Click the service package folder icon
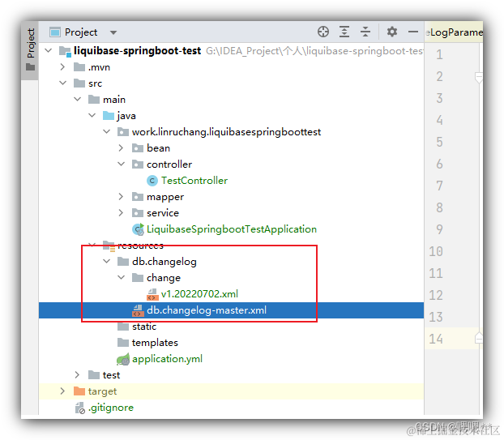Screen dimensions: 504x440 coord(138,212)
